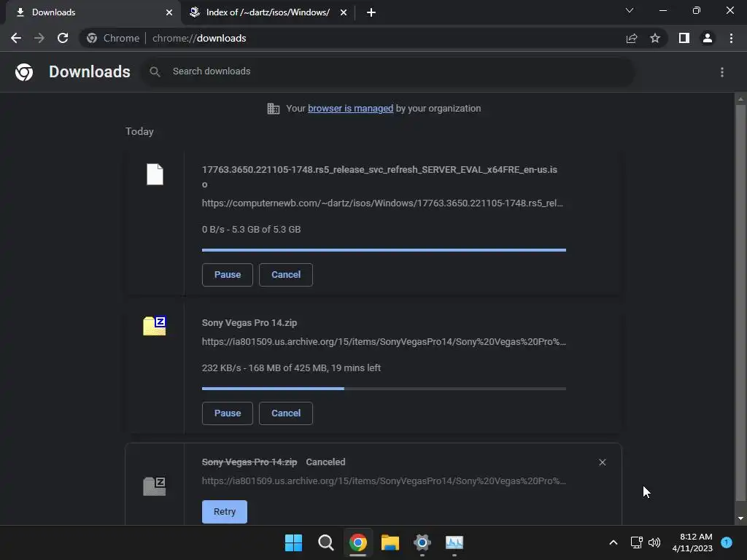This screenshot has width=747, height=560.
Task: Click the archive.org URL of active zip download
Action: 384,342
